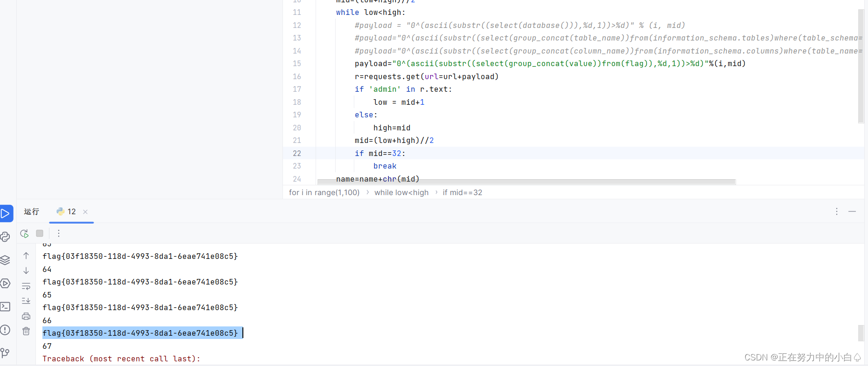The height and width of the screenshot is (366, 868).
Task: Open more run toolbar actions
Action: click(59, 233)
